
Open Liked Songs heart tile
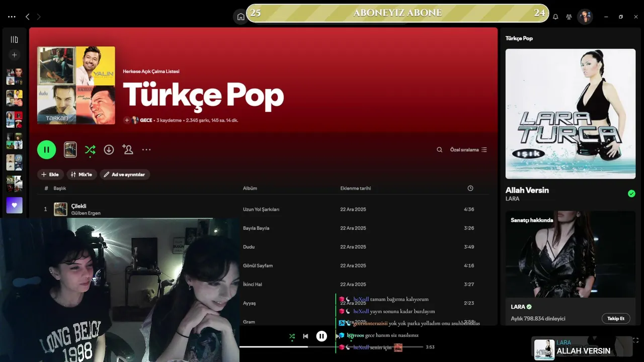tap(14, 205)
